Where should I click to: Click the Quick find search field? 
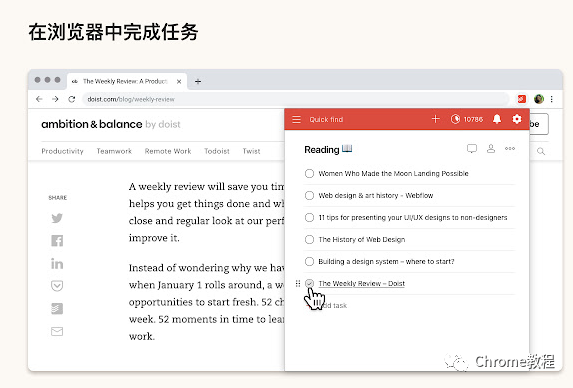click(x=326, y=119)
